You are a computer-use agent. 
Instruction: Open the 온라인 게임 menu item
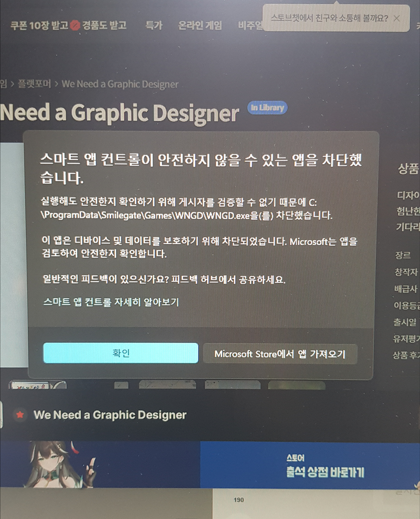click(x=200, y=25)
